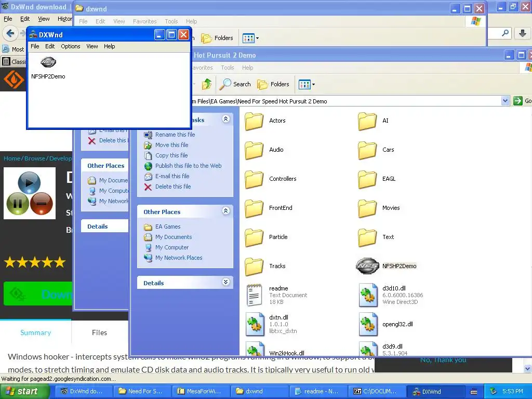Expand the address bar dropdown arrow
The width and height of the screenshot is (532, 399).
pyautogui.click(x=505, y=101)
